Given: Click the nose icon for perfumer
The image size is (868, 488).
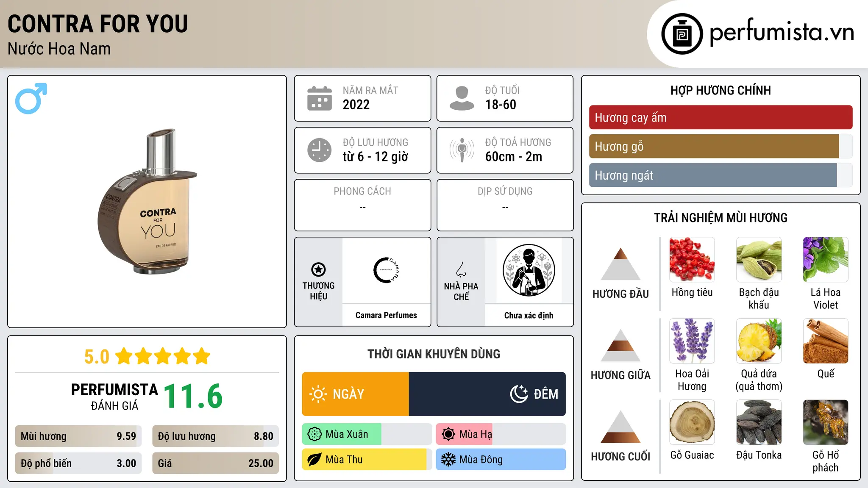Looking at the screenshot, I should (x=461, y=269).
